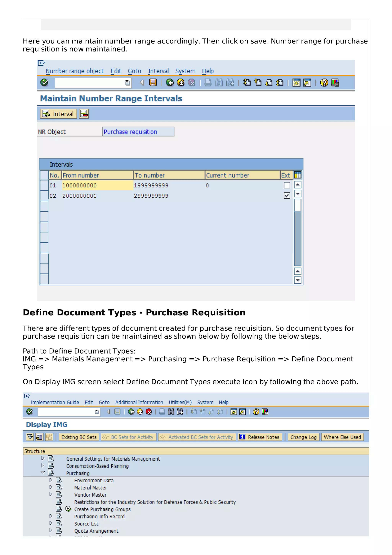Click the BC Sets for Activity button
Screen dimensions: 392x555
(x=128, y=437)
